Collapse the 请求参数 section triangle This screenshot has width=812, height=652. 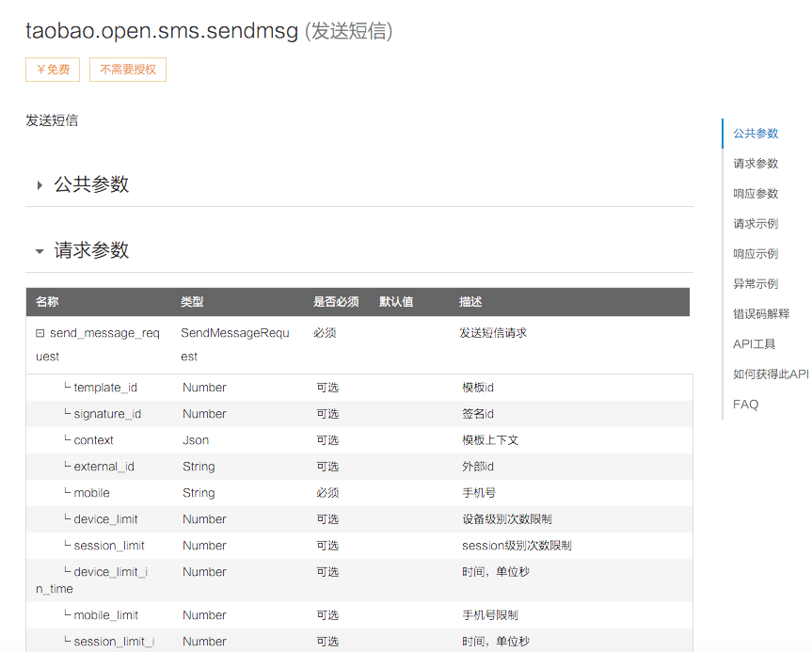(40, 251)
